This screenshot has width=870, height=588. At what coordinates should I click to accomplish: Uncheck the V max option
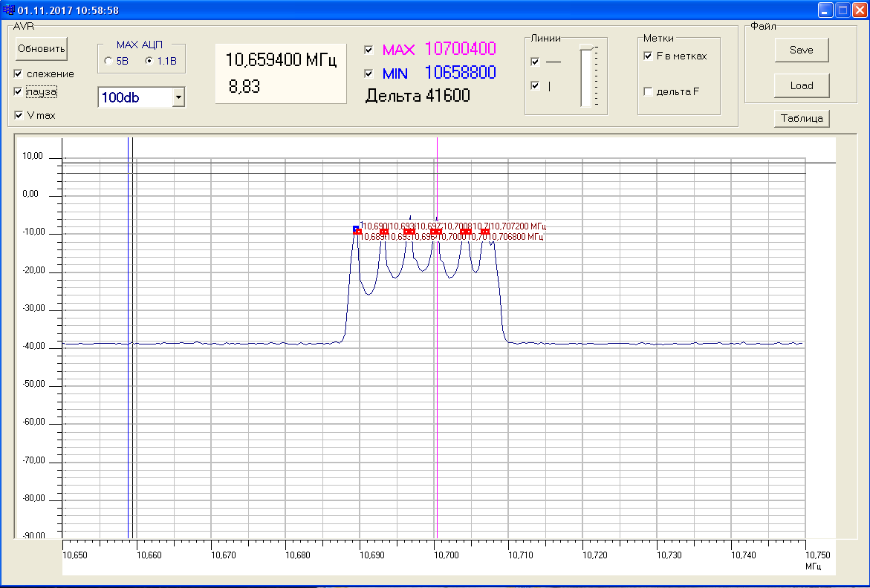[x=19, y=115]
